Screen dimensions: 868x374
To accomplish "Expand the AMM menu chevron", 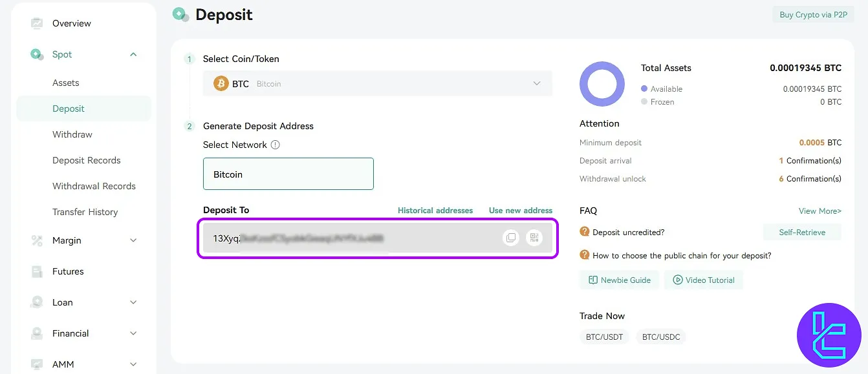I will pyautogui.click(x=133, y=364).
